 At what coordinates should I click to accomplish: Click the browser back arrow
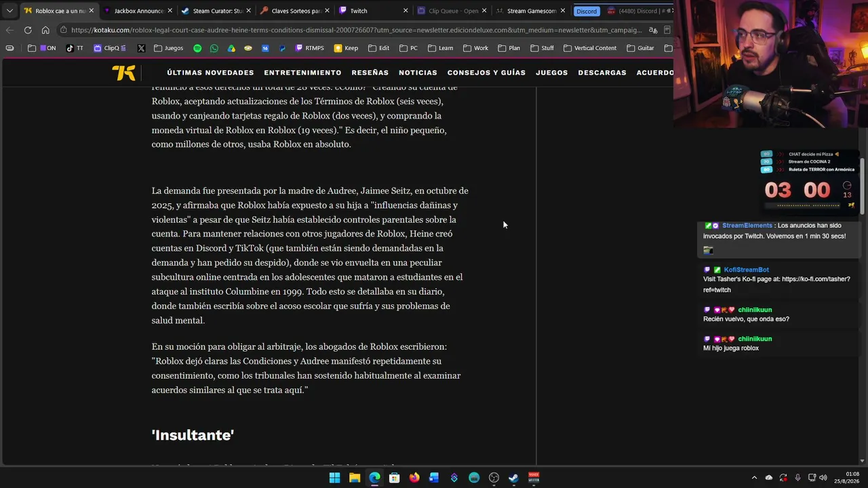pos(9,30)
